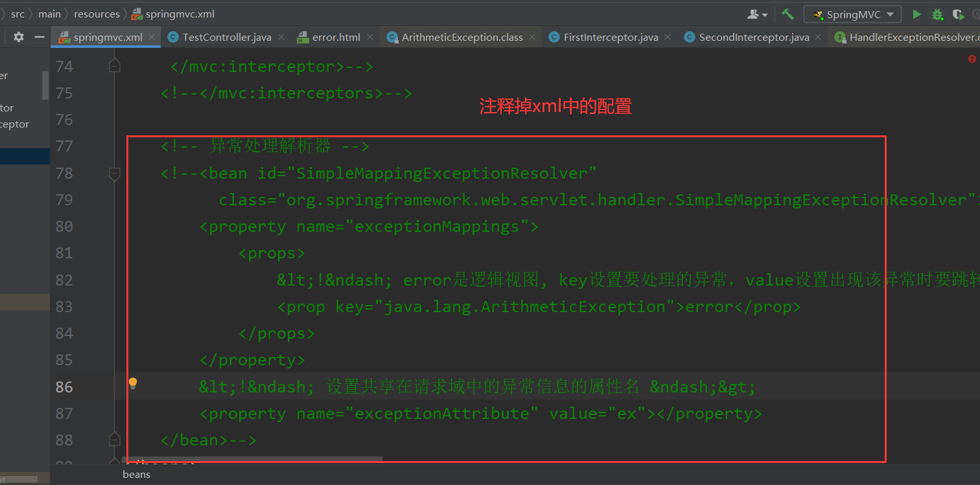
Task: Click the yellow intention lightbulb at line 86
Action: [x=133, y=383]
